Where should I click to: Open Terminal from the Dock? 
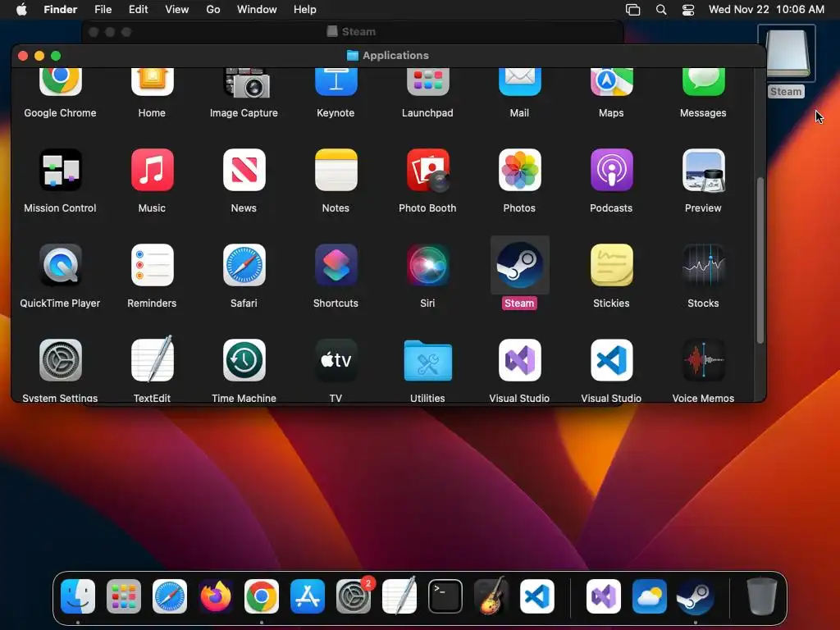(x=445, y=596)
